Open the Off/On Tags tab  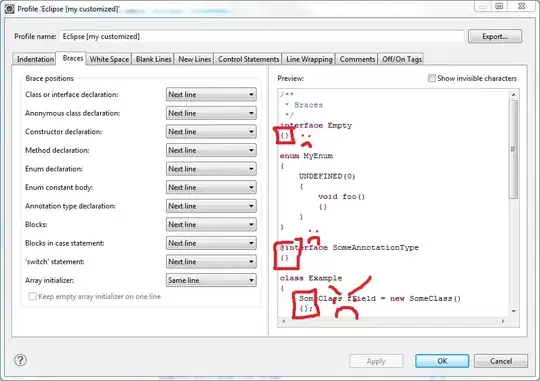pos(402,59)
